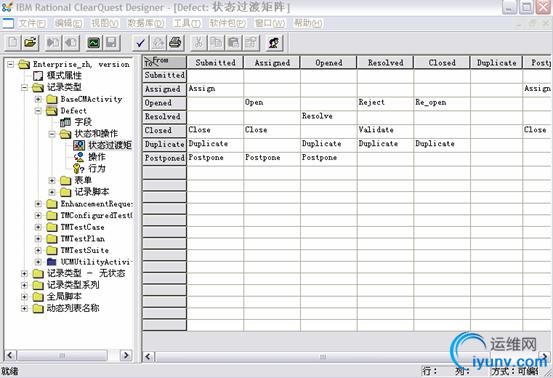
Task: Select the Defect record type folder
Action: [73, 111]
